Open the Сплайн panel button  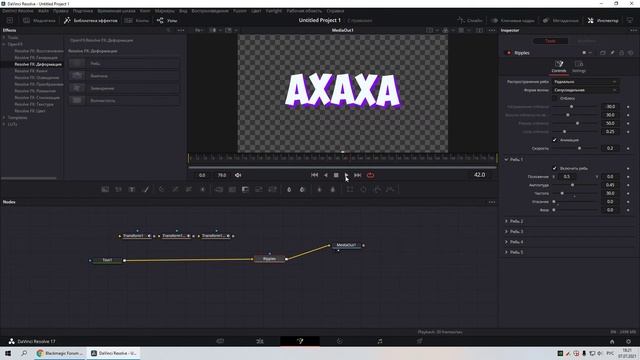click(470, 20)
